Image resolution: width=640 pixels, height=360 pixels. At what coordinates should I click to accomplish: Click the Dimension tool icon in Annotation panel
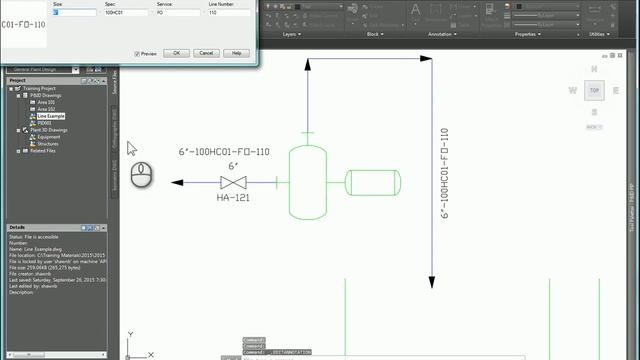tap(436, 10)
